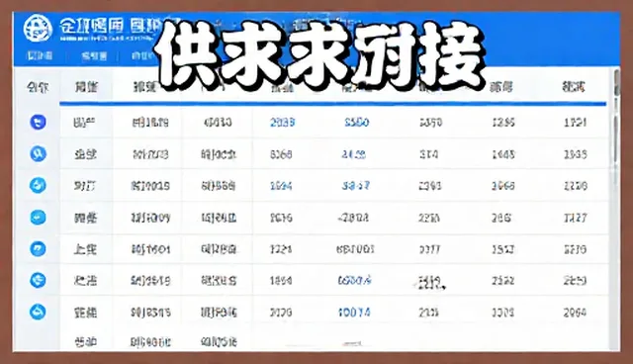The image size is (633, 364).
Task: Click the first column header above the round icons
Action: 38,87
